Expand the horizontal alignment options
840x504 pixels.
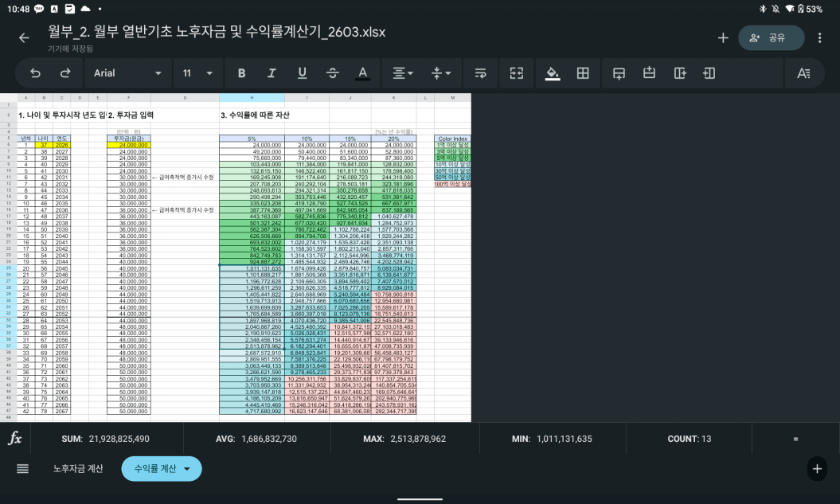click(x=403, y=73)
